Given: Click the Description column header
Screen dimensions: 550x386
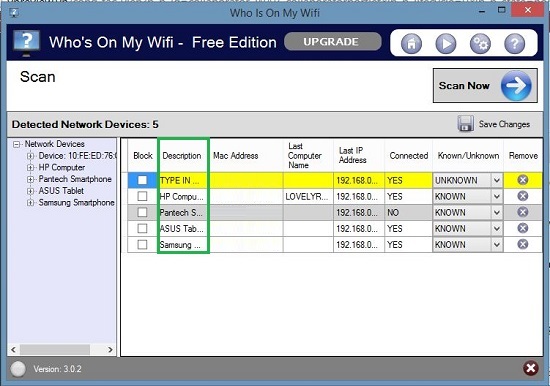Looking at the screenshot, I should coord(182,155).
